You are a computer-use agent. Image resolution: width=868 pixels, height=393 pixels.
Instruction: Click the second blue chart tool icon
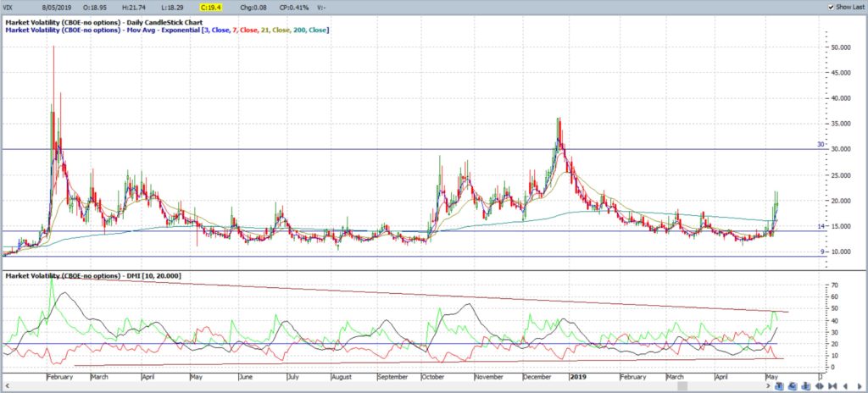(x=793, y=386)
